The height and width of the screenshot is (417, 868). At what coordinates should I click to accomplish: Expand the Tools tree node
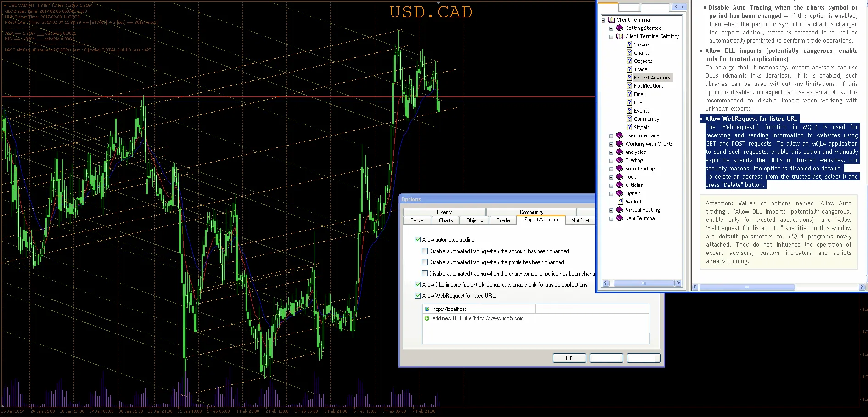611,177
